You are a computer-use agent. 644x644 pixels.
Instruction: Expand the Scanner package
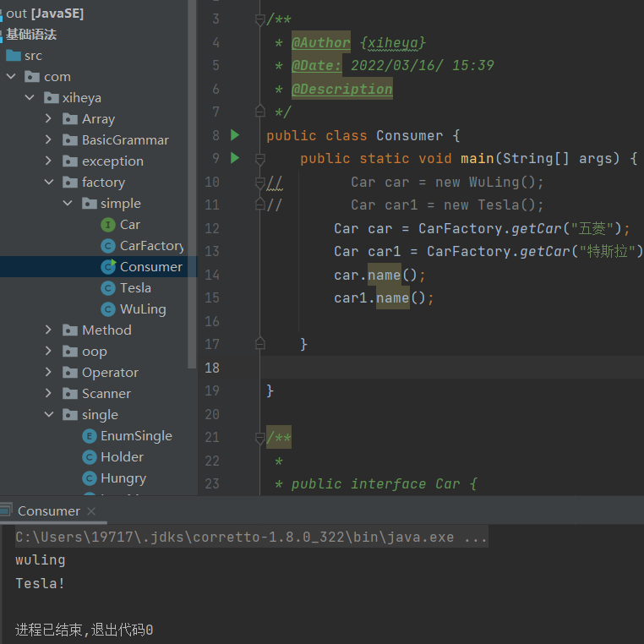tap(48, 393)
